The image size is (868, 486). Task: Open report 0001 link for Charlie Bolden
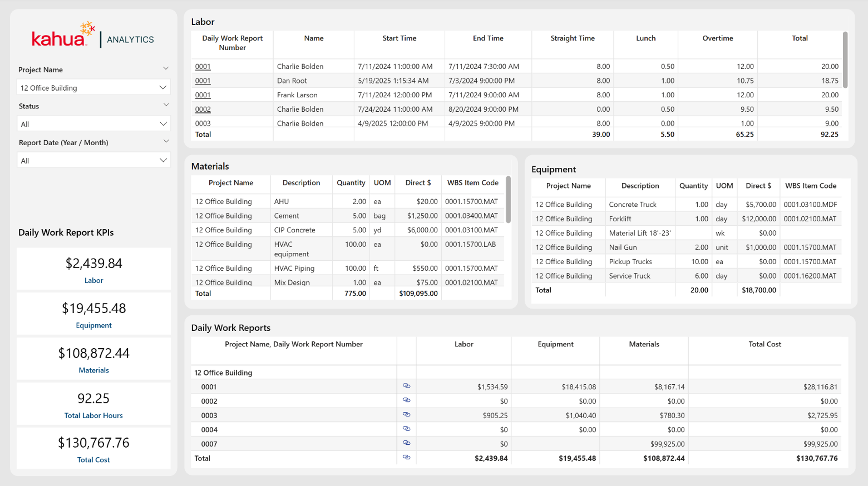tap(203, 66)
